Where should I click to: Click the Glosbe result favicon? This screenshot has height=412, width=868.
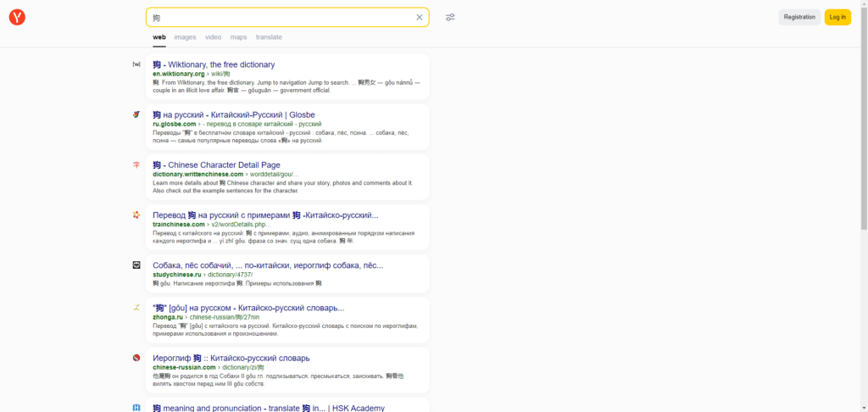136,114
